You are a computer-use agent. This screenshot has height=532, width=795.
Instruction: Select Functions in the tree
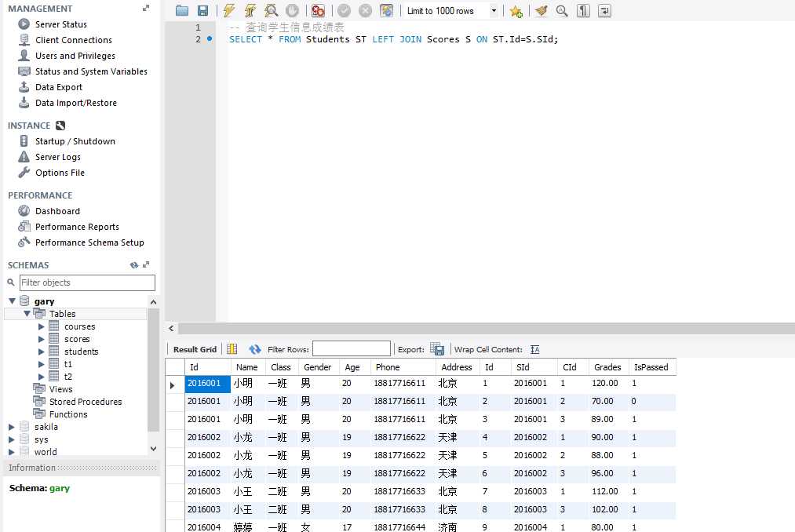68,414
